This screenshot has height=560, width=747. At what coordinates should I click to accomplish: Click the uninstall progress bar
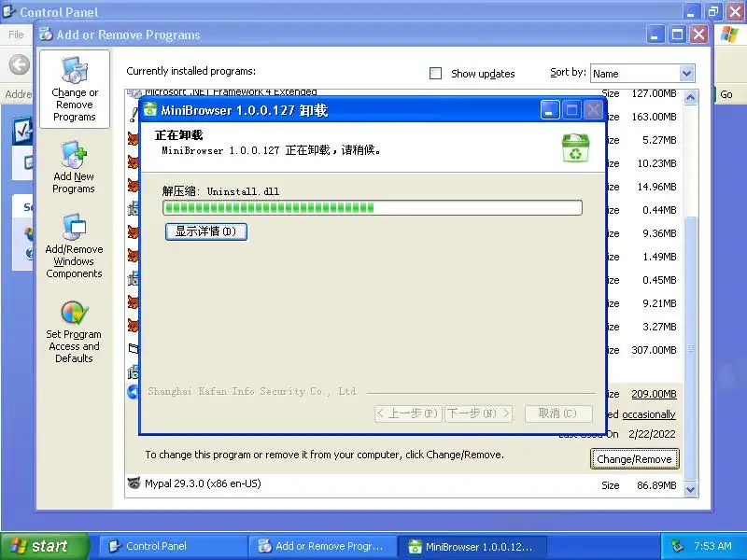[x=372, y=207]
